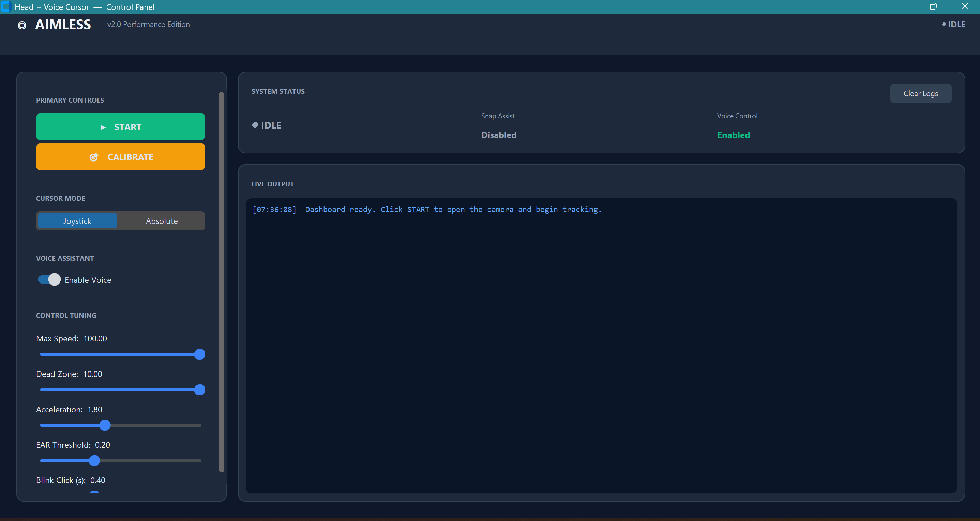980x521 pixels.
Task: Click the app icon in title bar
Action: [6, 7]
